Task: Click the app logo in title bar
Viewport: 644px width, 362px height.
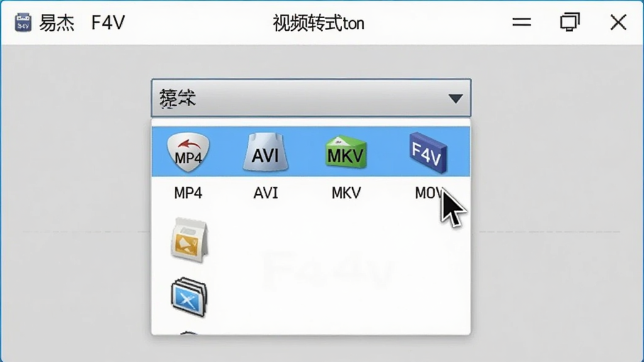Action: (23, 22)
